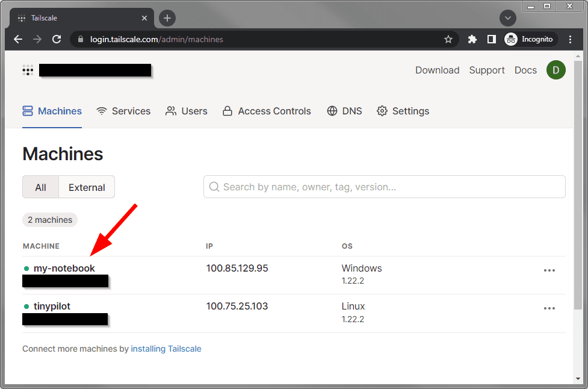Open the Support link
Image resolution: width=588 pixels, height=389 pixels.
point(487,70)
